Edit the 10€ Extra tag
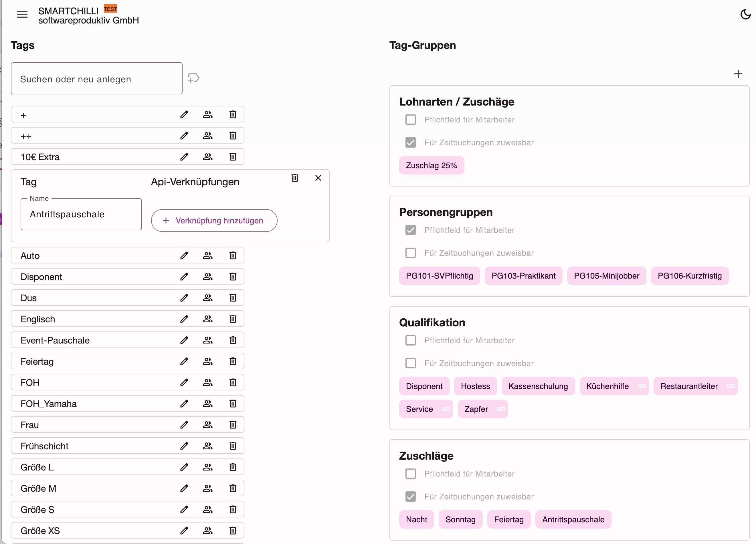Viewport: 756px width, 544px height. tap(184, 156)
